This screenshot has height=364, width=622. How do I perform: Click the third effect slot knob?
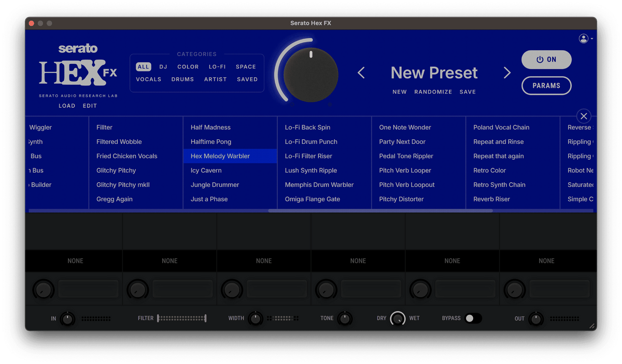(232, 289)
